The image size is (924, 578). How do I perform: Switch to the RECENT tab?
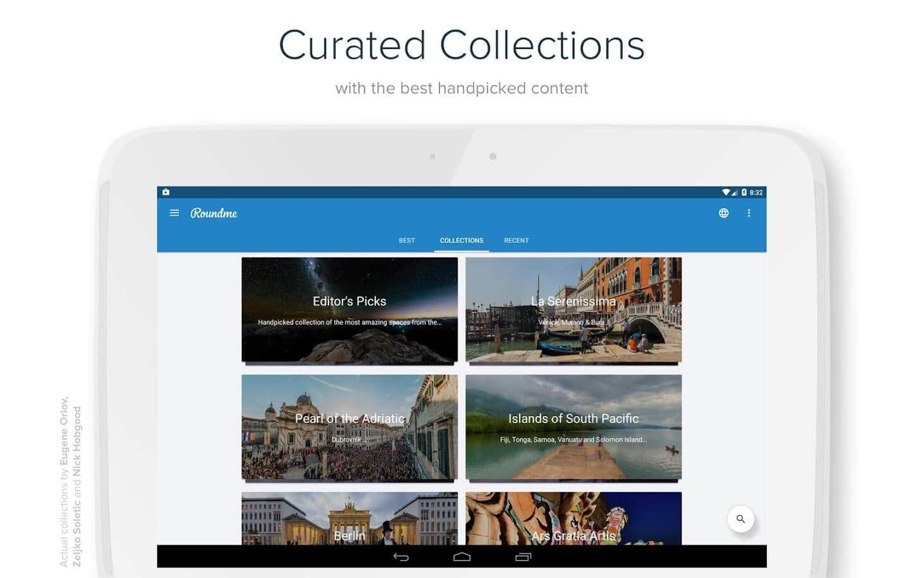516,240
